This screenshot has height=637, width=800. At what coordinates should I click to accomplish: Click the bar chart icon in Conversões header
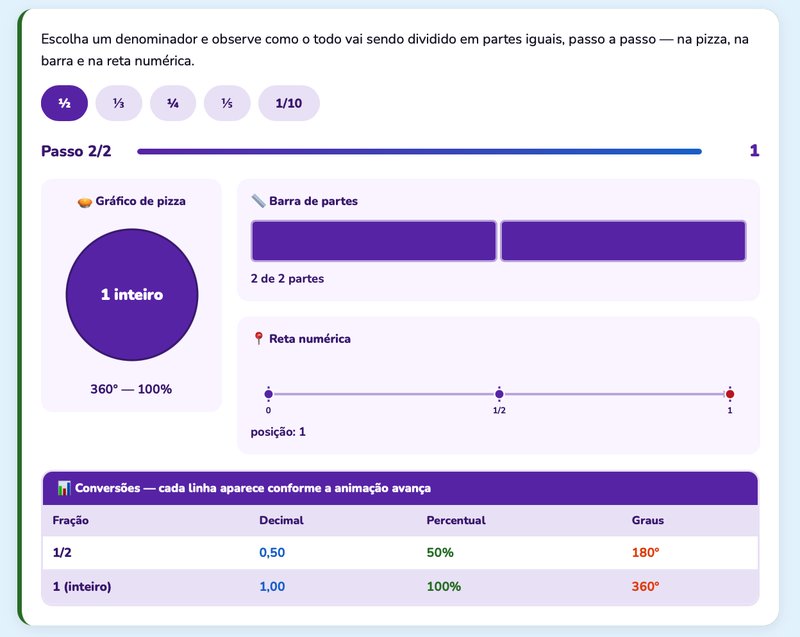click(64, 488)
